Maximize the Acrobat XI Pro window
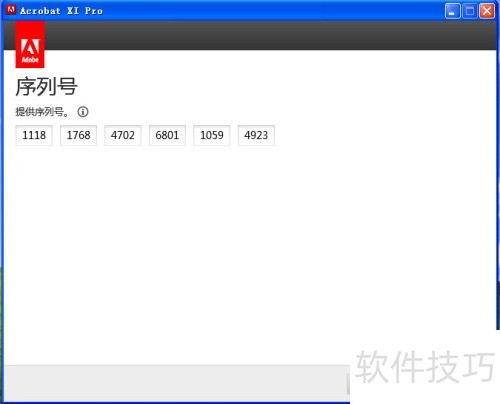The image size is (500, 404). click(x=470, y=11)
